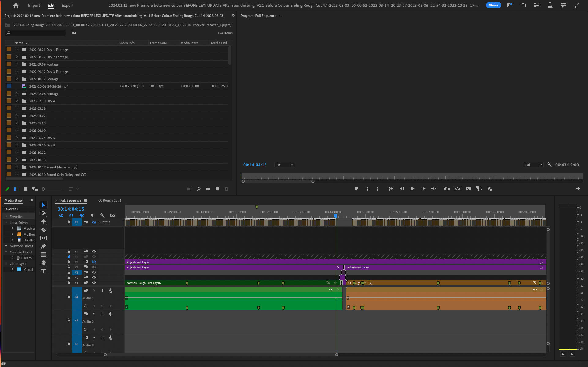Open the Full playback resolution dropdown
588x367 pixels.
tap(533, 165)
